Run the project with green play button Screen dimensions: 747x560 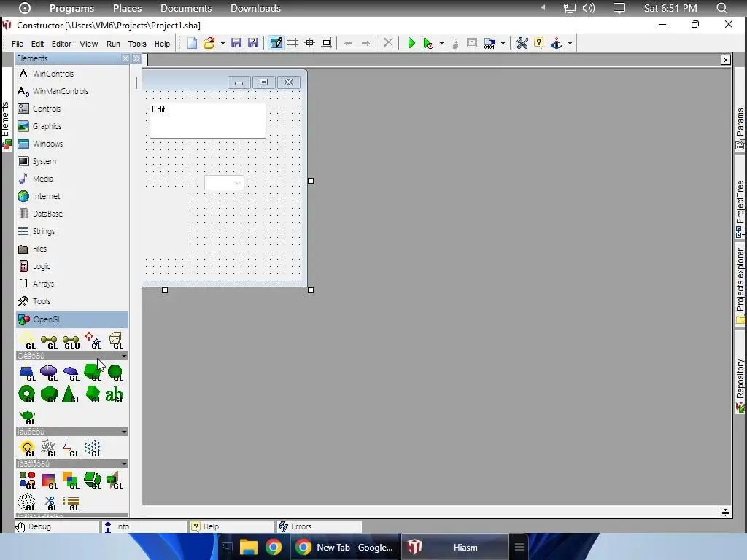tap(411, 43)
